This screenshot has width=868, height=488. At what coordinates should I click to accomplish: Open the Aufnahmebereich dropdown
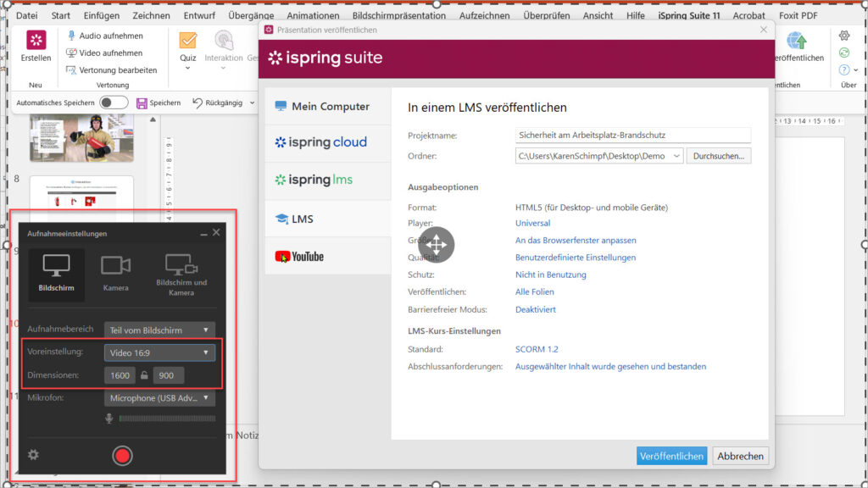[159, 330]
